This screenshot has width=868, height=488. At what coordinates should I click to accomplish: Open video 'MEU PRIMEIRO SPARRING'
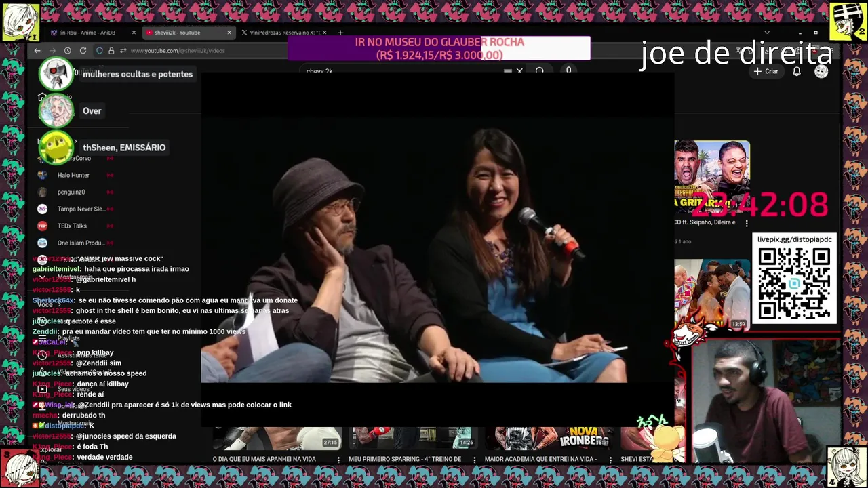(405, 459)
